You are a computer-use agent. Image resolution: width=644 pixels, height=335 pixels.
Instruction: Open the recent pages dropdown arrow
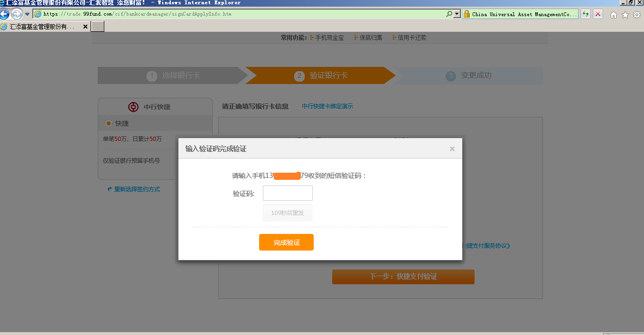(27, 14)
